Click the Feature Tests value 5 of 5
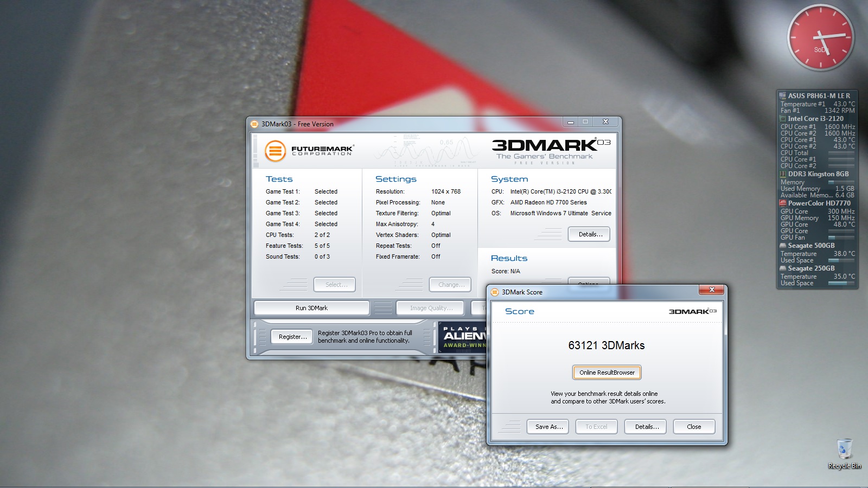 pyautogui.click(x=322, y=246)
